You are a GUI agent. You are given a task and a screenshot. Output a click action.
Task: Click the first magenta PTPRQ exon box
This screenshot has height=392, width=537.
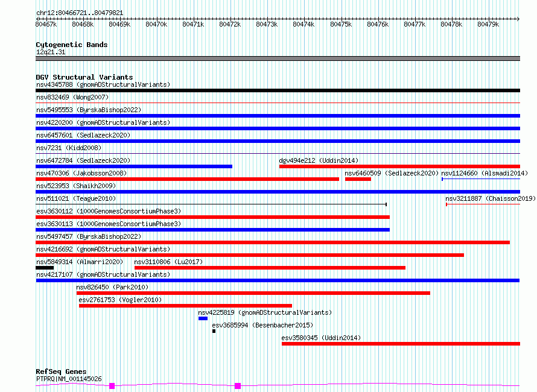[112, 386]
